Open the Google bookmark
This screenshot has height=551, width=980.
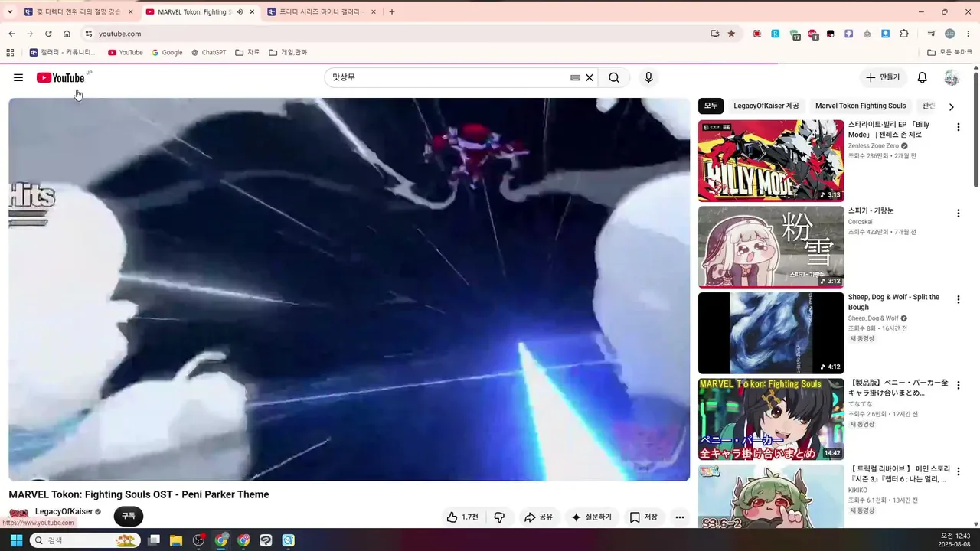(167, 52)
